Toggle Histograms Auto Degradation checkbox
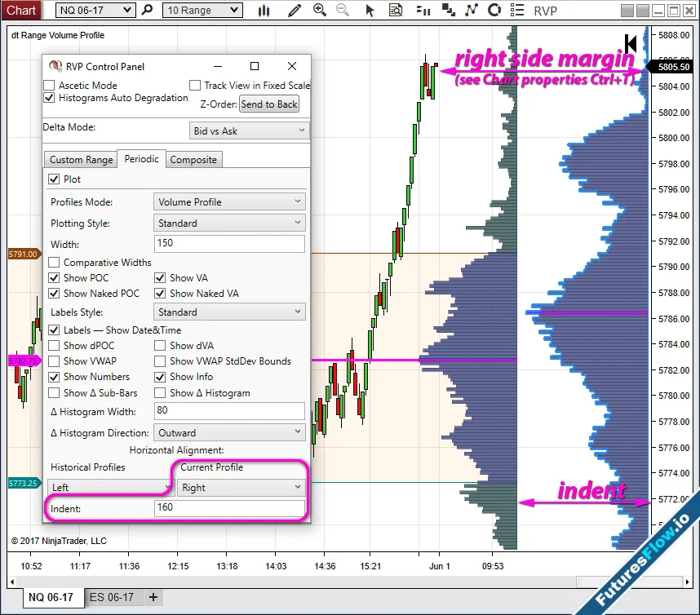700x615 pixels. 49,98
